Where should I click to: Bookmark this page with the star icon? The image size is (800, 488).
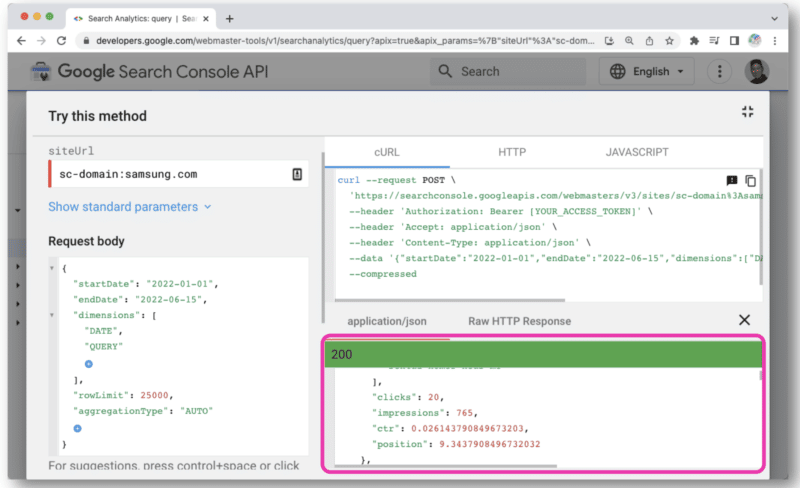click(x=668, y=41)
